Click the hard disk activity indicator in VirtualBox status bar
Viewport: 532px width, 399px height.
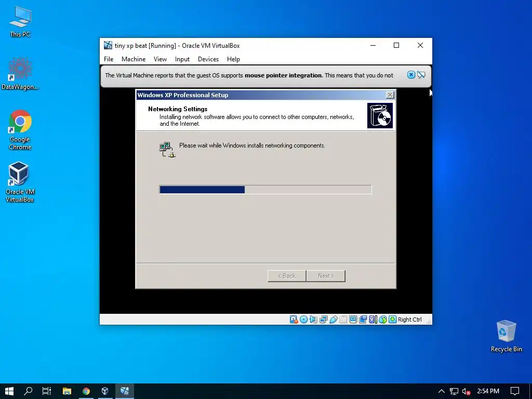coord(294,320)
